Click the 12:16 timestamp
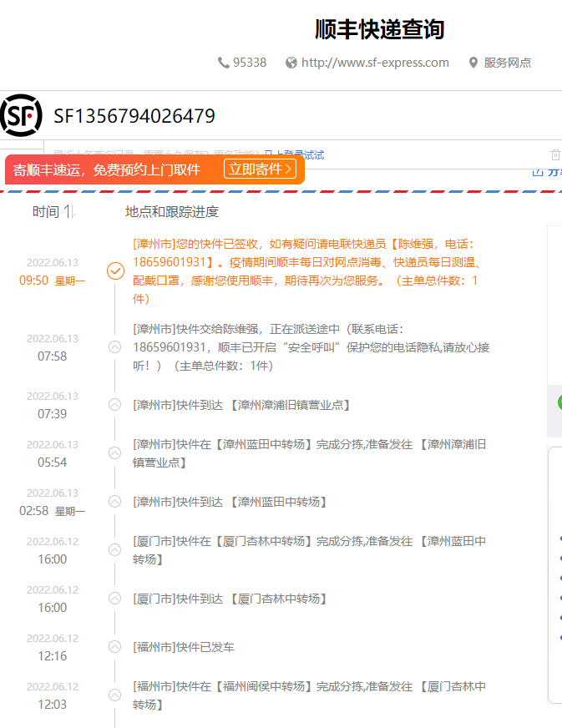This screenshot has width=562, height=728. pyautogui.click(x=52, y=656)
